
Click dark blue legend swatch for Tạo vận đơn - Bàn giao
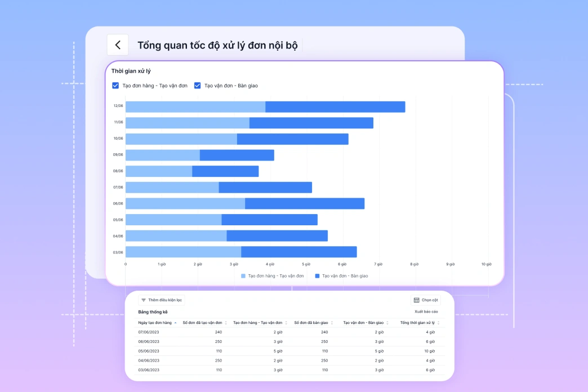pos(318,276)
